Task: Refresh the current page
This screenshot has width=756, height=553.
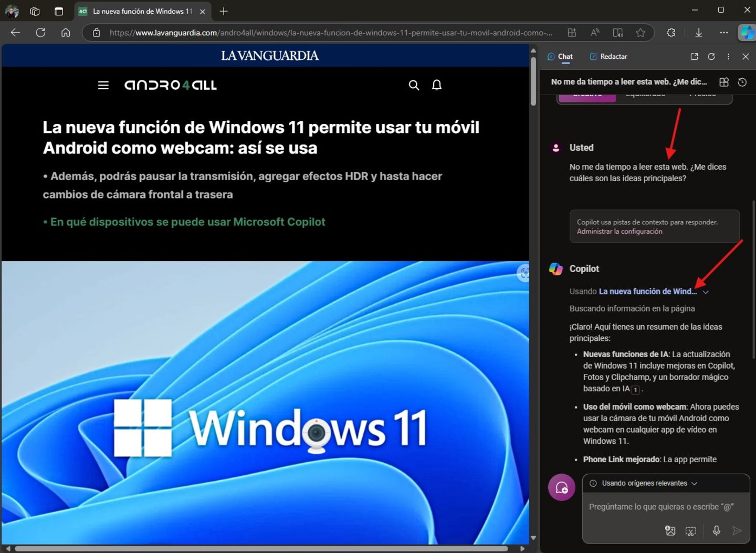Action: (40, 33)
